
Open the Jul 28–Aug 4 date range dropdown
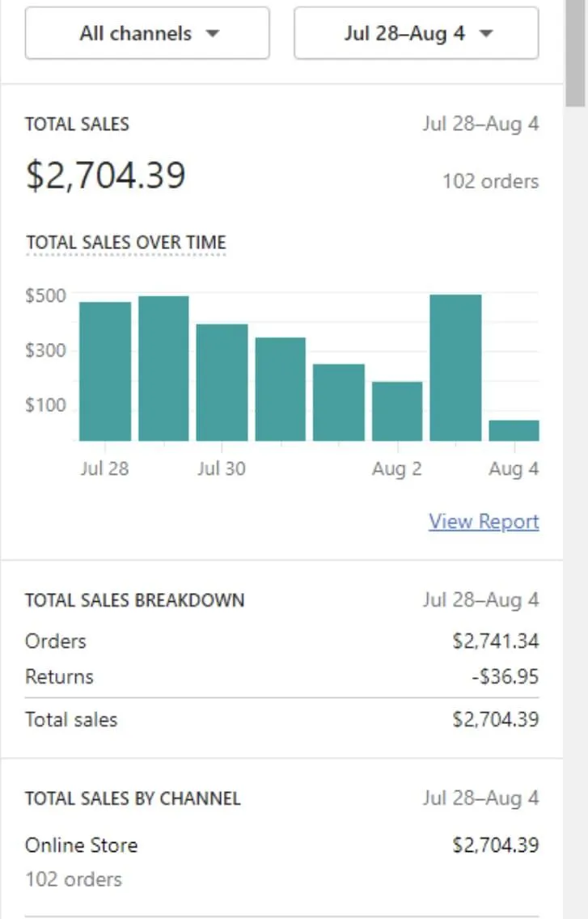(416, 34)
